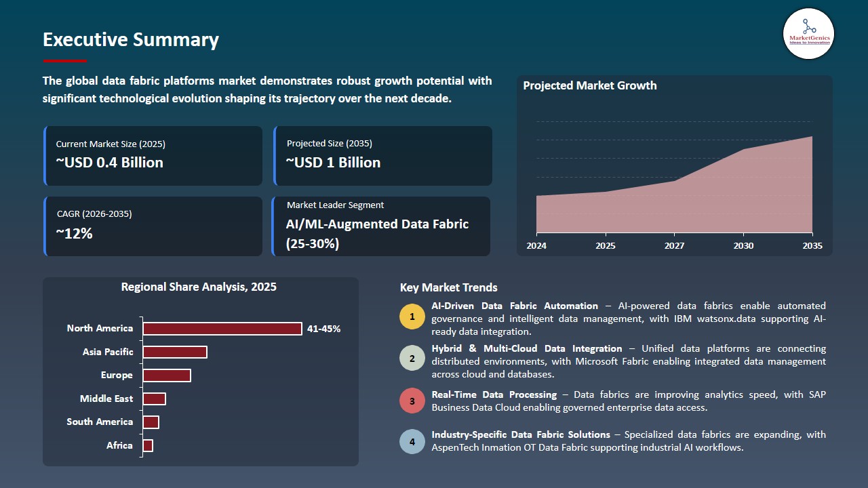Click the Current Market Size (2025) label
The width and height of the screenshot is (868, 488).
click(111, 144)
